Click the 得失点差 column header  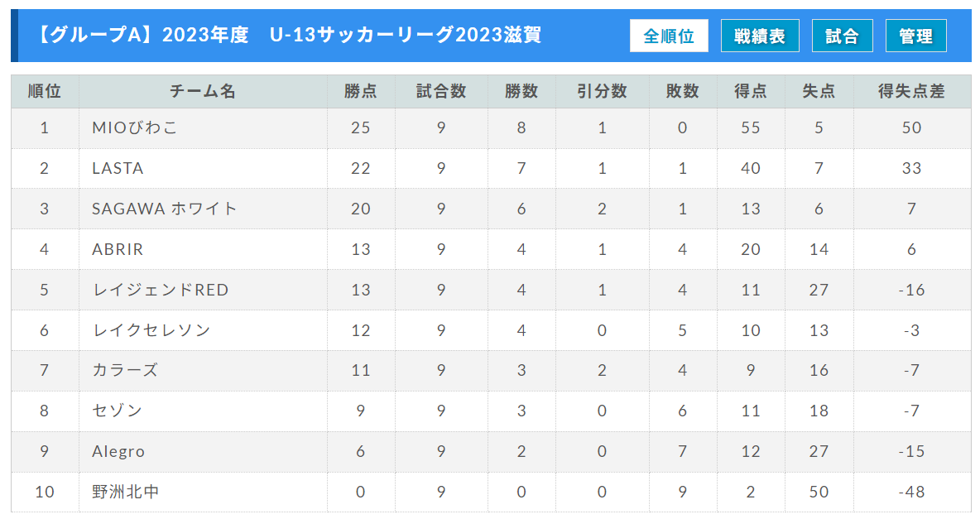click(x=911, y=92)
